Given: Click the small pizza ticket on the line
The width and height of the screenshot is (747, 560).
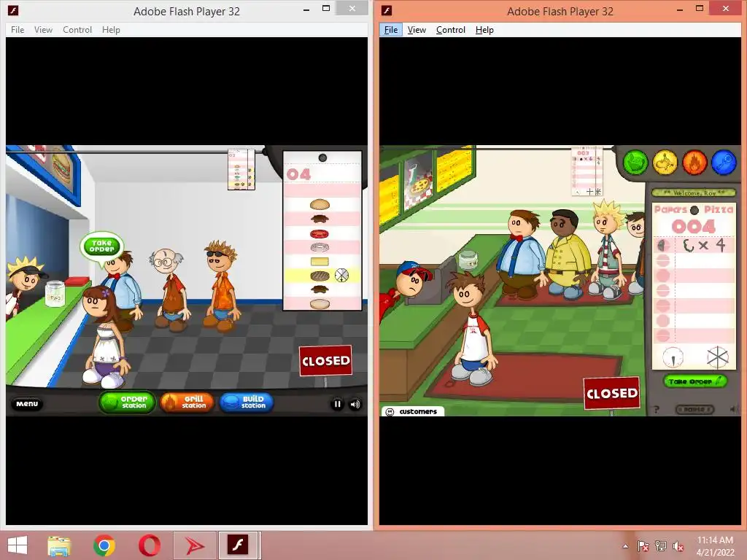Looking at the screenshot, I should tap(587, 171).
